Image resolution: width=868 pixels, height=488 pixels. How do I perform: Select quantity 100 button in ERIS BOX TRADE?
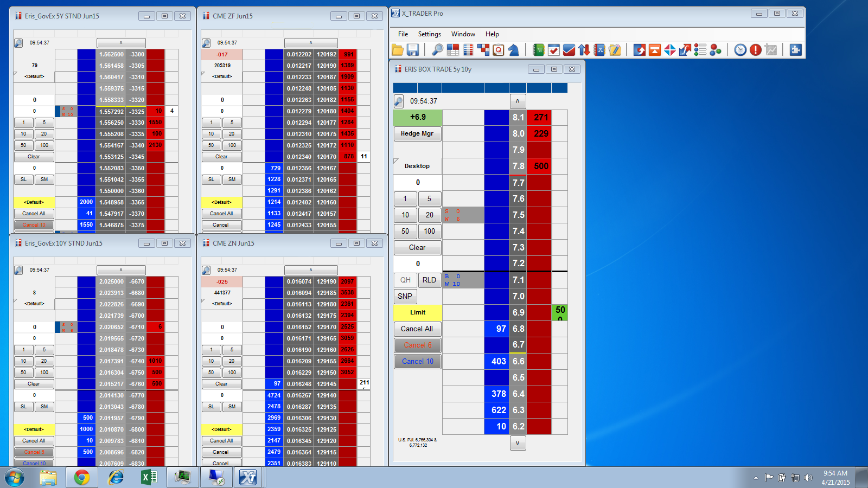429,232
